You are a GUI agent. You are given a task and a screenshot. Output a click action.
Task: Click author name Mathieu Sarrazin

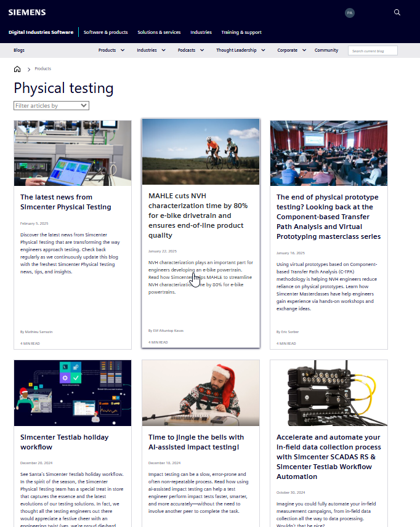[x=39, y=332]
